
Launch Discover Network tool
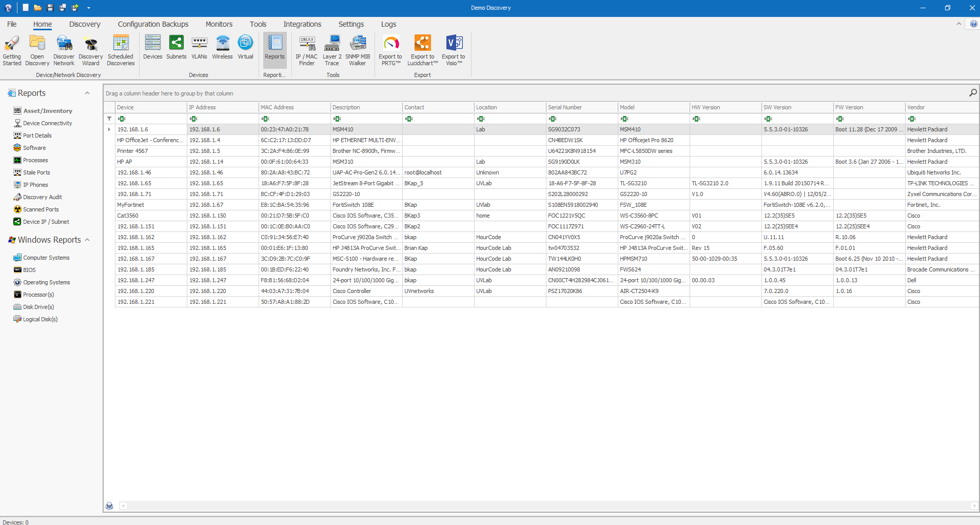64,50
